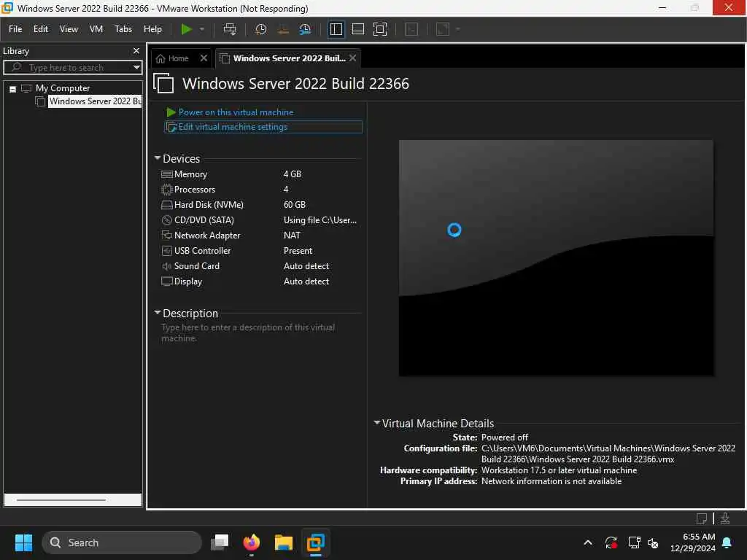Select the 'Using file C:\User...' value
Image resolution: width=747 pixels, height=560 pixels.
coord(320,220)
